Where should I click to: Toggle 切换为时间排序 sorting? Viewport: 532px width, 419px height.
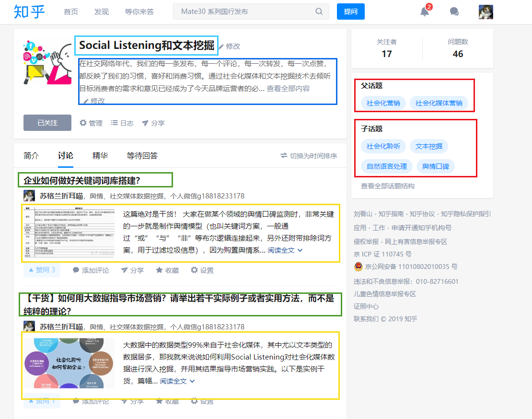tap(309, 156)
